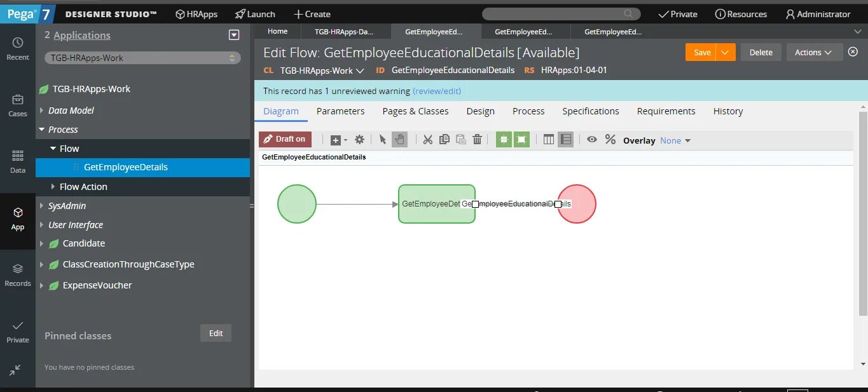This screenshot has height=392, width=868.
Task: Open the Resources menu
Action: coord(741,14)
